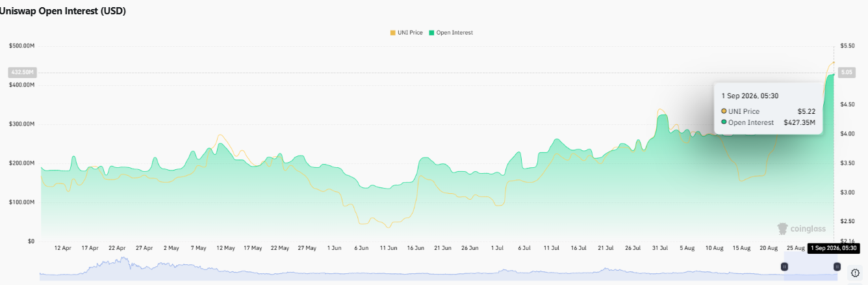Click the '31 Jul' date label
The image size is (868, 285).
click(x=659, y=248)
